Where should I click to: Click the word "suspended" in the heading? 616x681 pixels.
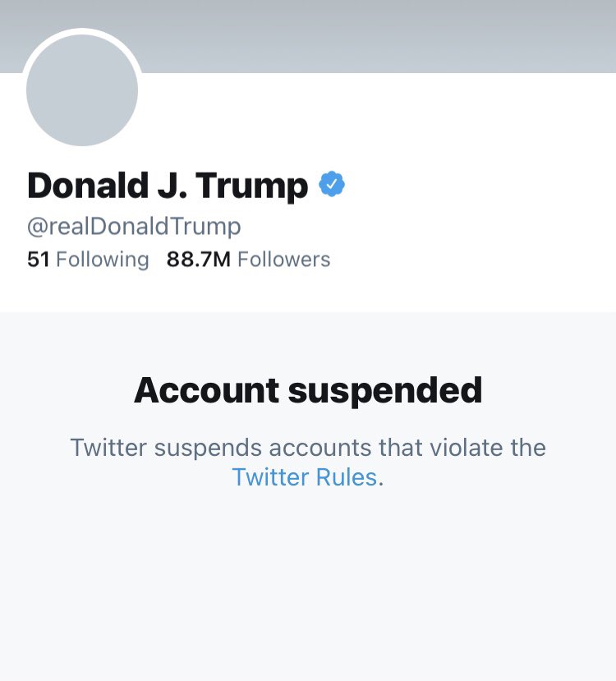(385, 391)
